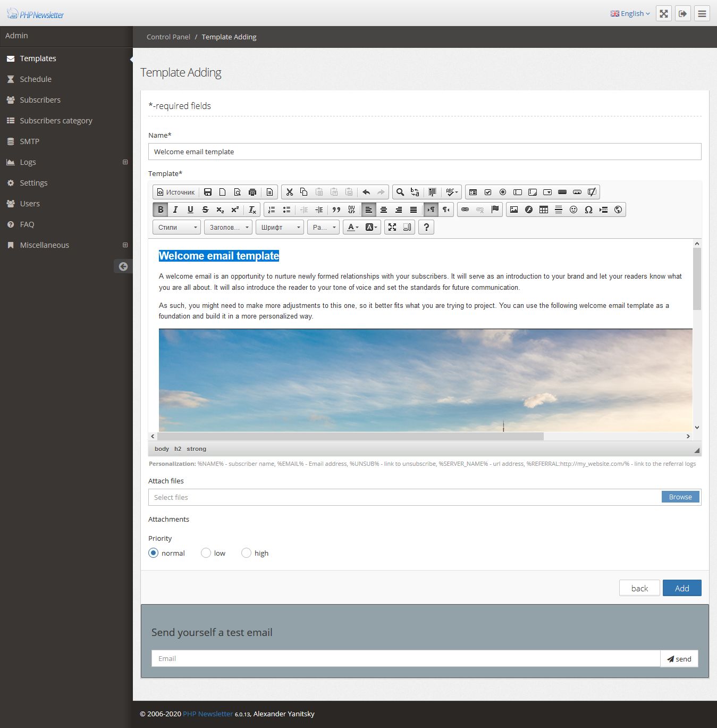This screenshot has height=728, width=717.
Task: Open the text color picker
Action: point(352,227)
